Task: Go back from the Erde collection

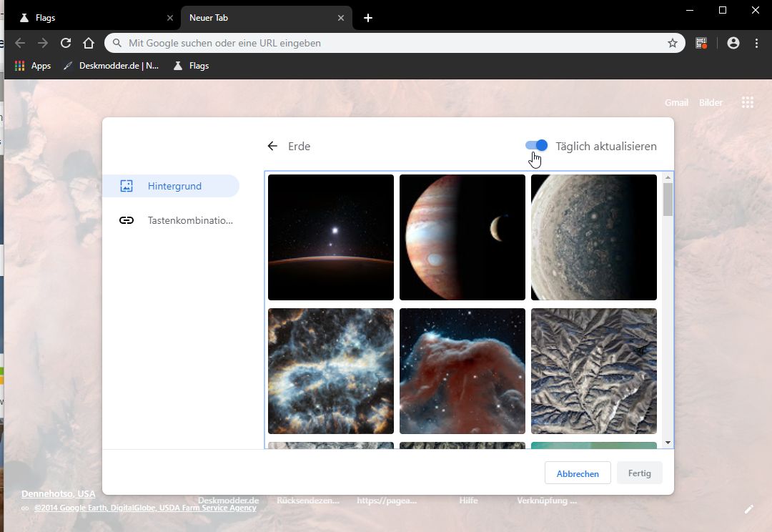Action: tap(272, 146)
